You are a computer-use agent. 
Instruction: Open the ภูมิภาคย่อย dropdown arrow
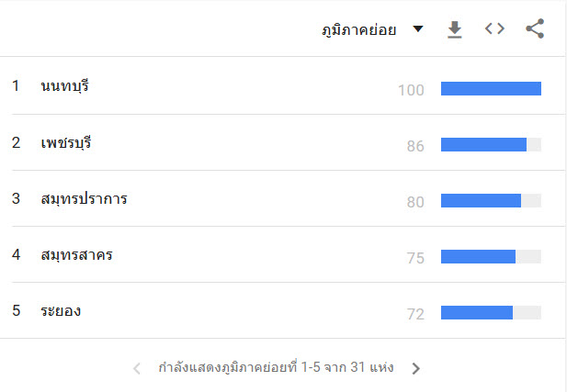(x=418, y=28)
